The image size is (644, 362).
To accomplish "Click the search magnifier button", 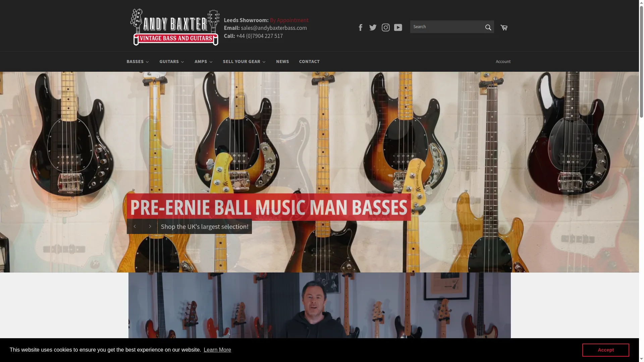I will tap(488, 27).
